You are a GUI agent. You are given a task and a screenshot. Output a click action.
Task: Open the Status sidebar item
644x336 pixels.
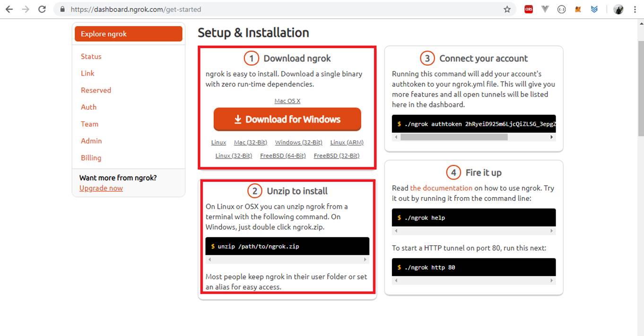tap(91, 56)
